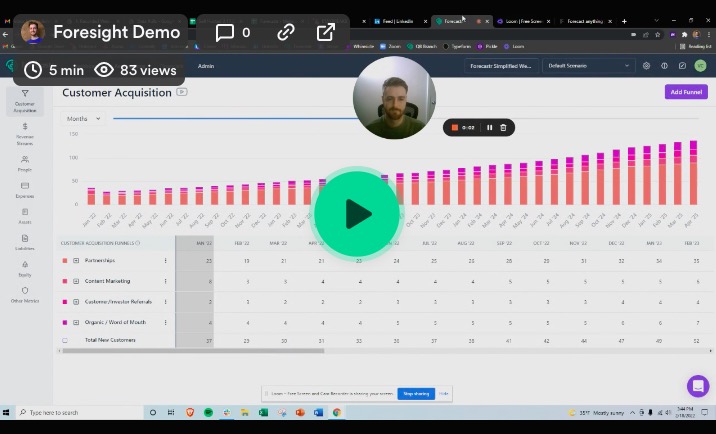This screenshot has width=716, height=434.
Task: Click the funnels table horizontal scrollbar
Action: 193,351
